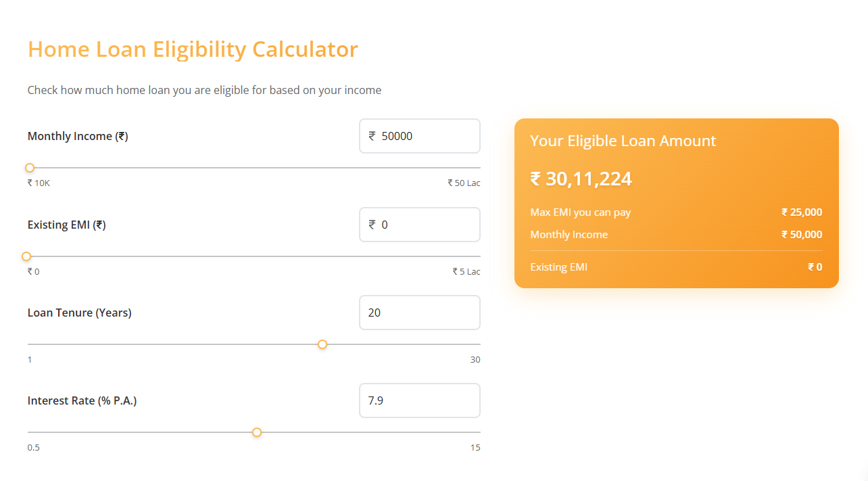Click the ₹ 25,000 Max EMI value

pyautogui.click(x=801, y=212)
